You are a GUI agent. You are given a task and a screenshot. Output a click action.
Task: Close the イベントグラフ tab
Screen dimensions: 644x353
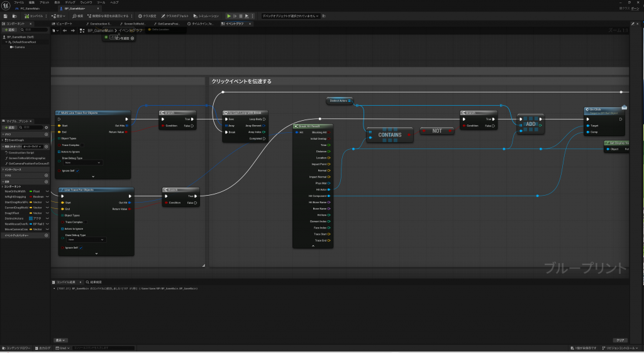pyautogui.click(x=250, y=24)
